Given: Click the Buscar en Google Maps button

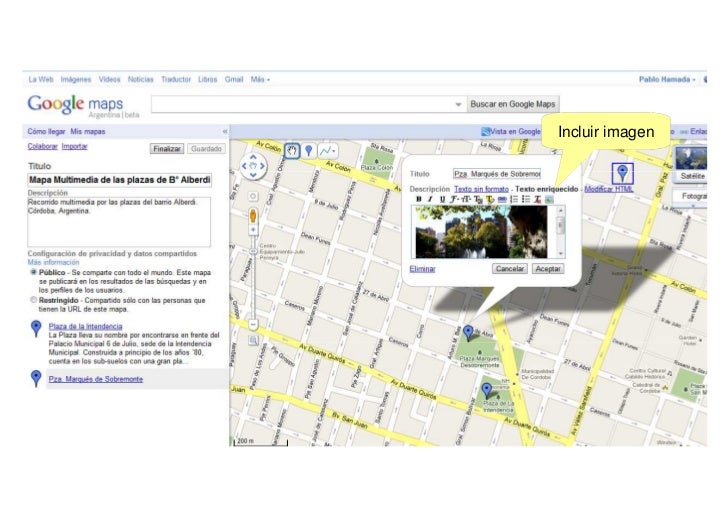Looking at the screenshot, I should pyautogui.click(x=513, y=104).
